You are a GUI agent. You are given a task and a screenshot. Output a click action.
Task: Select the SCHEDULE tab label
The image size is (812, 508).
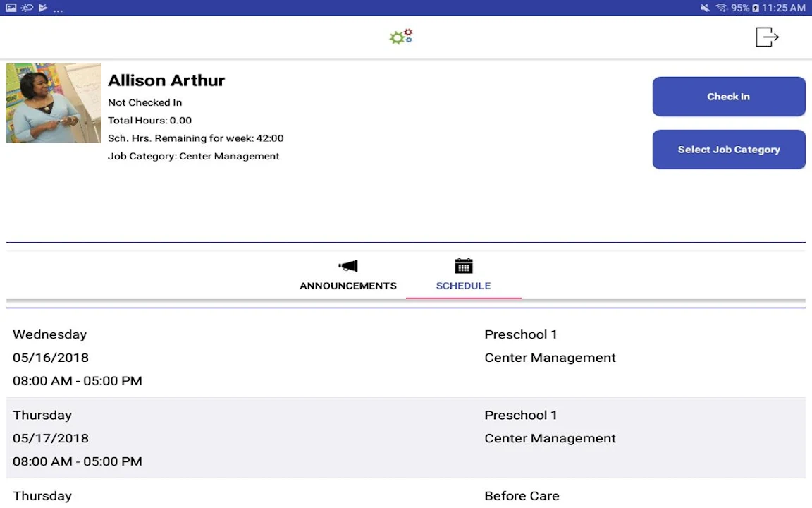point(463,286)
